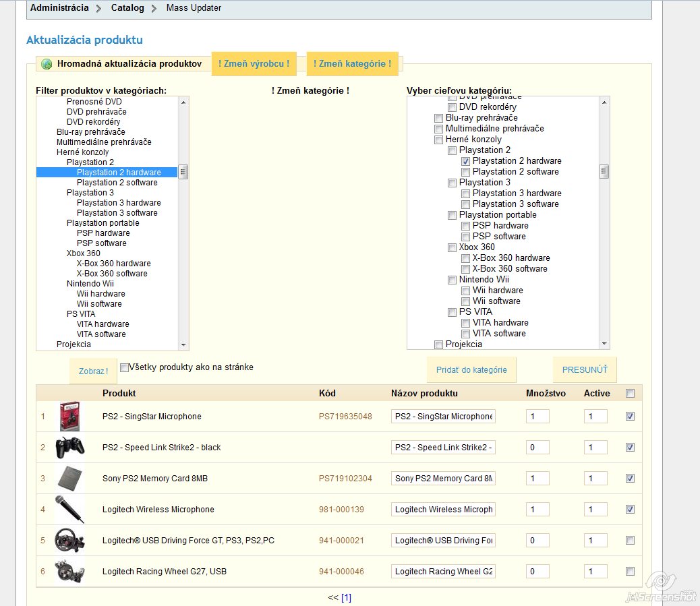Select Prenosné DVD in filter list
This screenshot has height=606, width=700.
[94, 101]
